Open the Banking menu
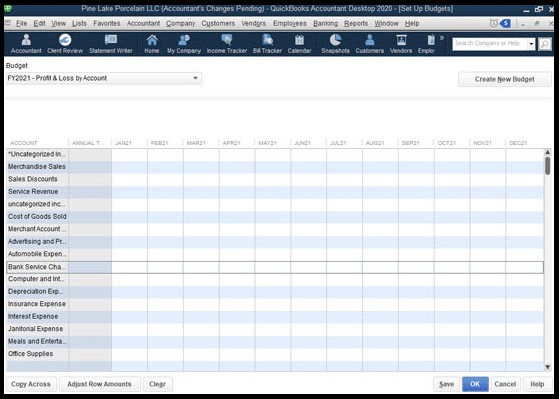 pos(325,24)
